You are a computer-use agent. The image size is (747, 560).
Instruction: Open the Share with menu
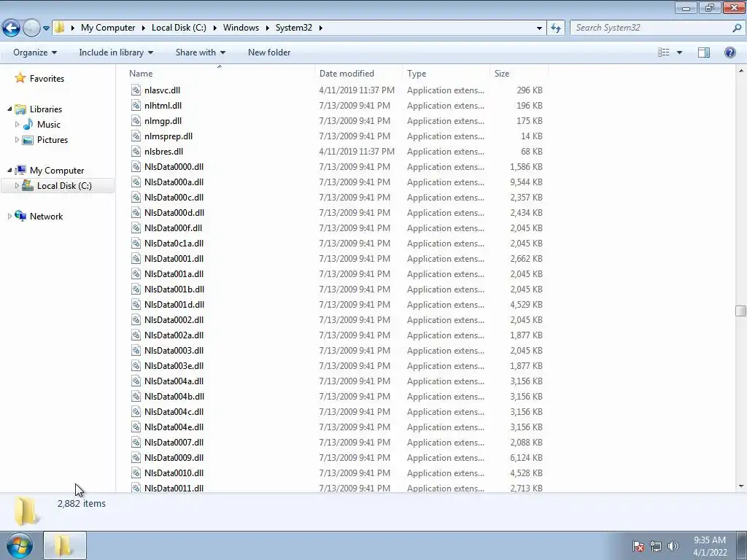[x=200, y=52]
